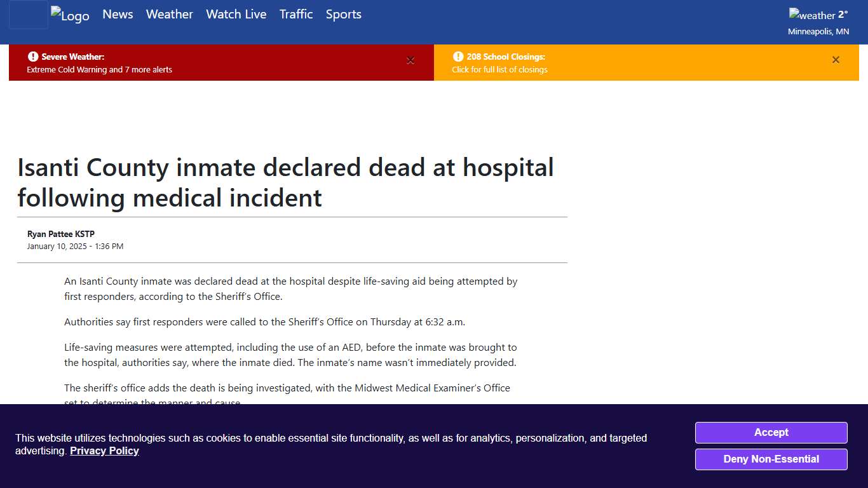868x488 pixels.
Task: Click for full list of closings
Action: click(x=499, y=70)
